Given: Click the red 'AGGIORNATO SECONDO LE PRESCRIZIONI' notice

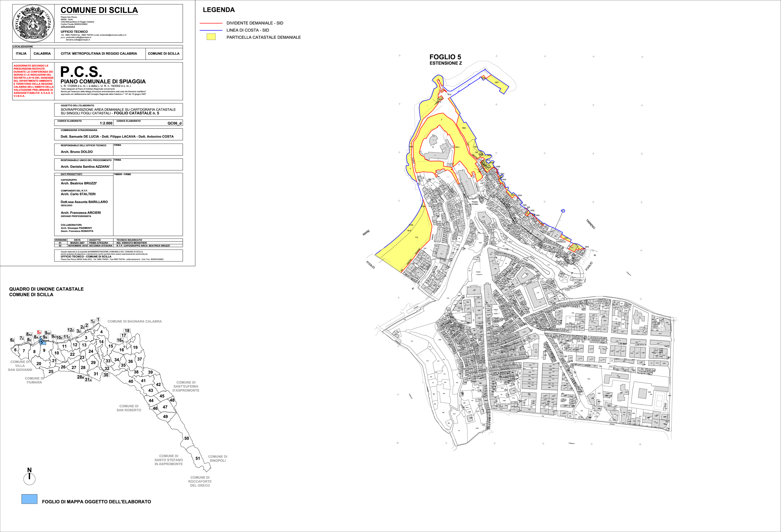Looking at the screenshot, I should tap(34, 81).
